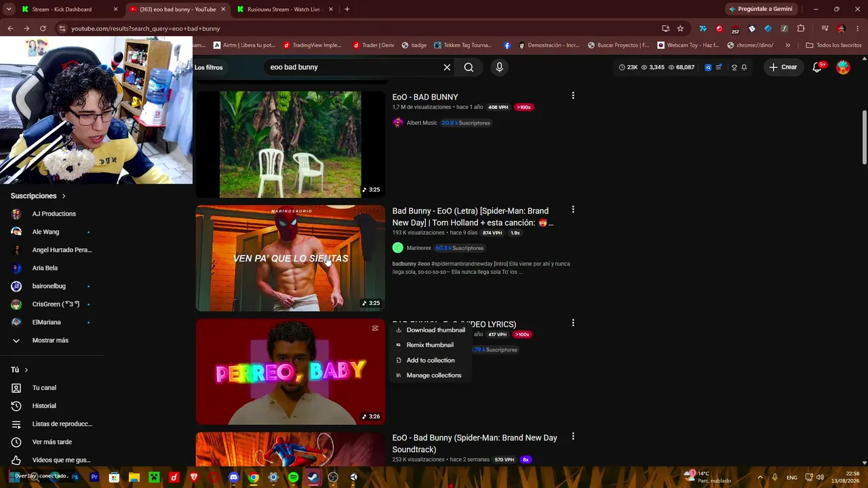The width and height of the screenshot is (868, 488).
Task: Visit the Albert Music channel
Action: click(422, 123)
